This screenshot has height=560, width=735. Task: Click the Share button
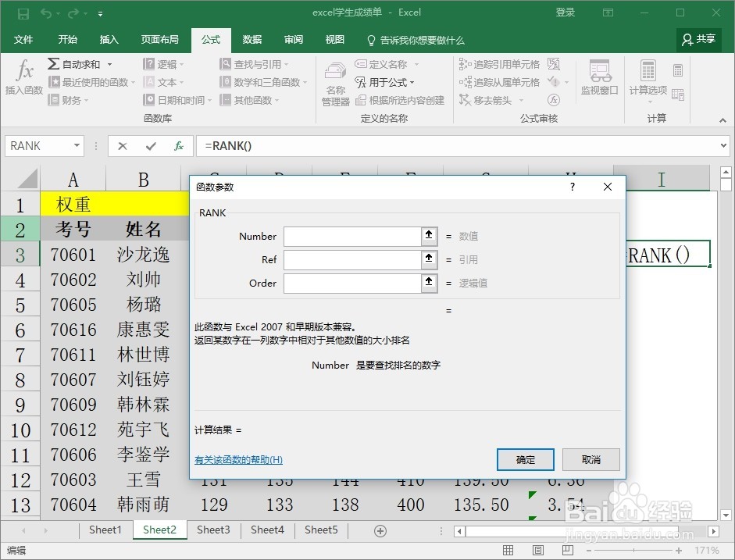pos(698,39)
